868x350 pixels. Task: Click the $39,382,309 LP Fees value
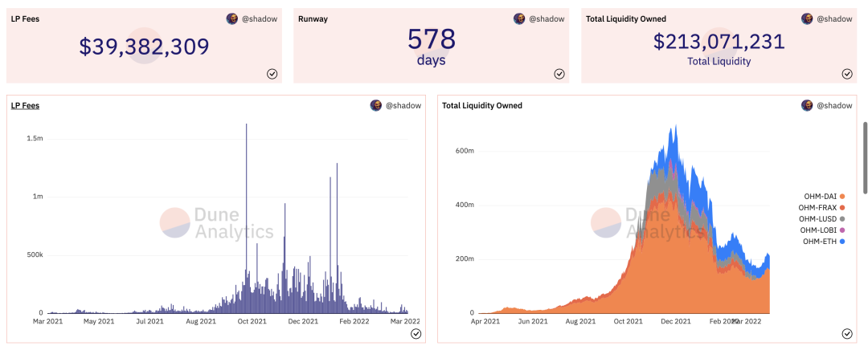144,47
